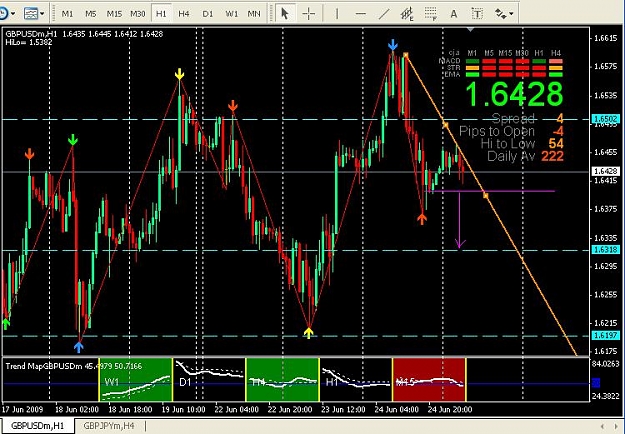Open the GBPUSDm,H1 chart tab
Viewport: 625px width, 434px height.
pos(37,426)
